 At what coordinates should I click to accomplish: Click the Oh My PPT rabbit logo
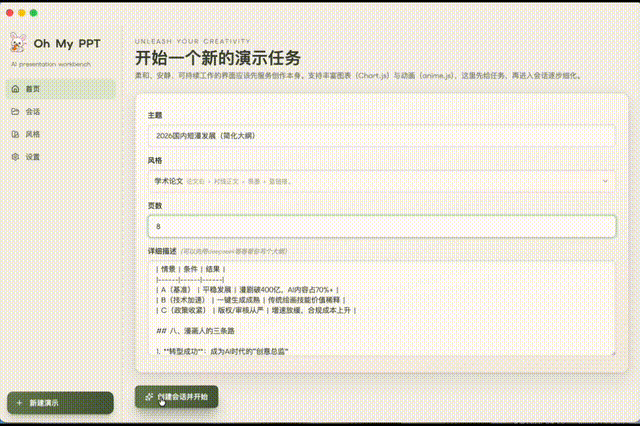click(x=18, y=43)
